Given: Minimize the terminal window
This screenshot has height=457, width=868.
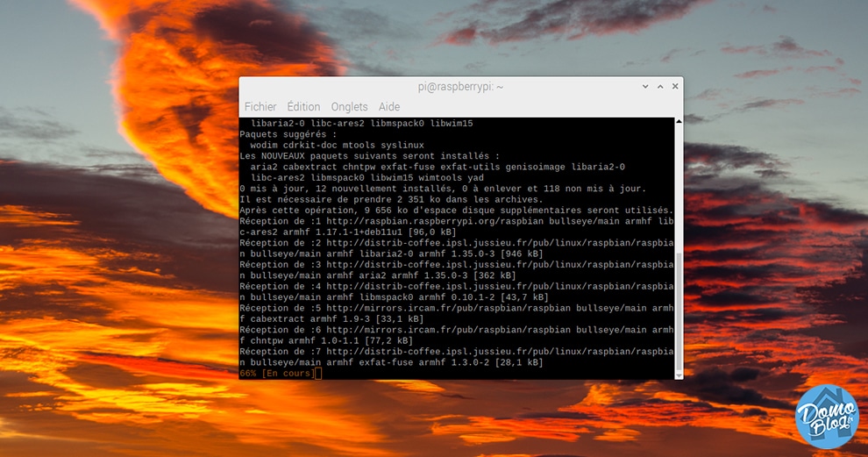Looking at the screenshot, I should 645,87.
